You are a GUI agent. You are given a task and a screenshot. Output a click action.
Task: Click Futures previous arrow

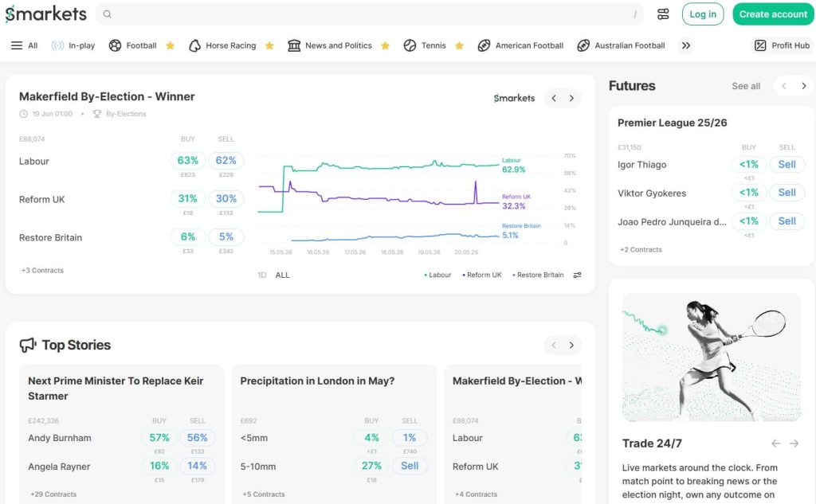(x=784, y=86)
